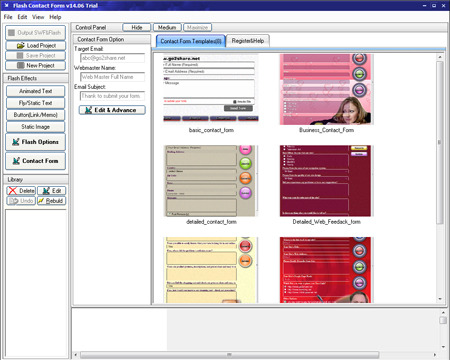
Task: Click the Contact Form Option header
Action: [x=112, y=39]
